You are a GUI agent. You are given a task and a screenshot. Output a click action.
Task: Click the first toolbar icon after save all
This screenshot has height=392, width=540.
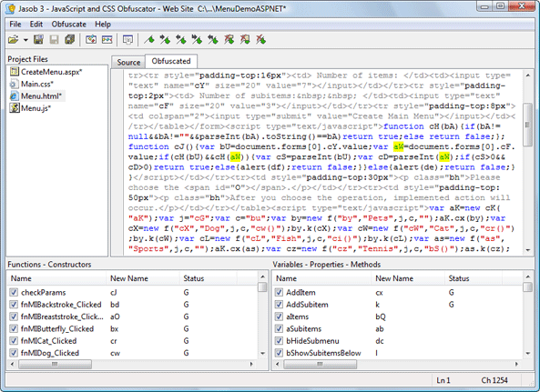(x=91, y=40)
